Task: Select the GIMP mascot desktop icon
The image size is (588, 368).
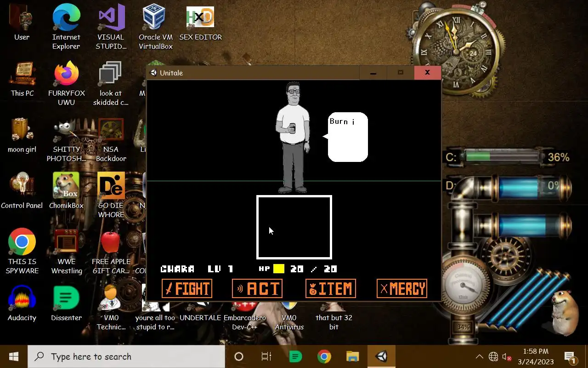Action: [x=66, y=140]
